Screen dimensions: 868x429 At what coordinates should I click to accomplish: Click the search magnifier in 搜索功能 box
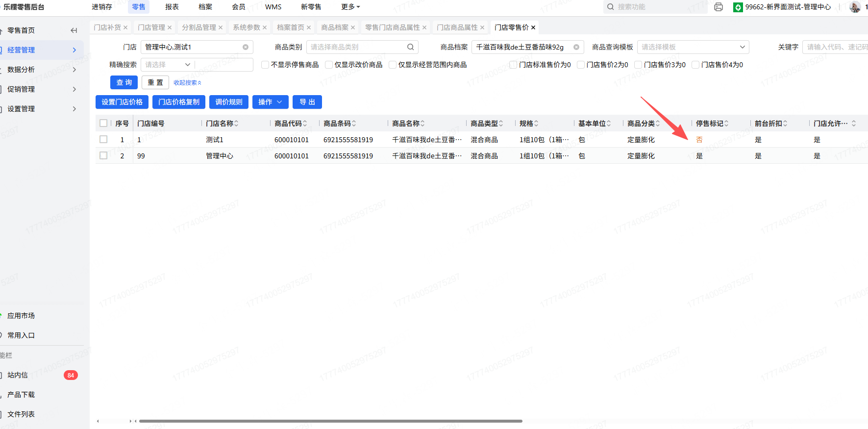pos(611,7)
